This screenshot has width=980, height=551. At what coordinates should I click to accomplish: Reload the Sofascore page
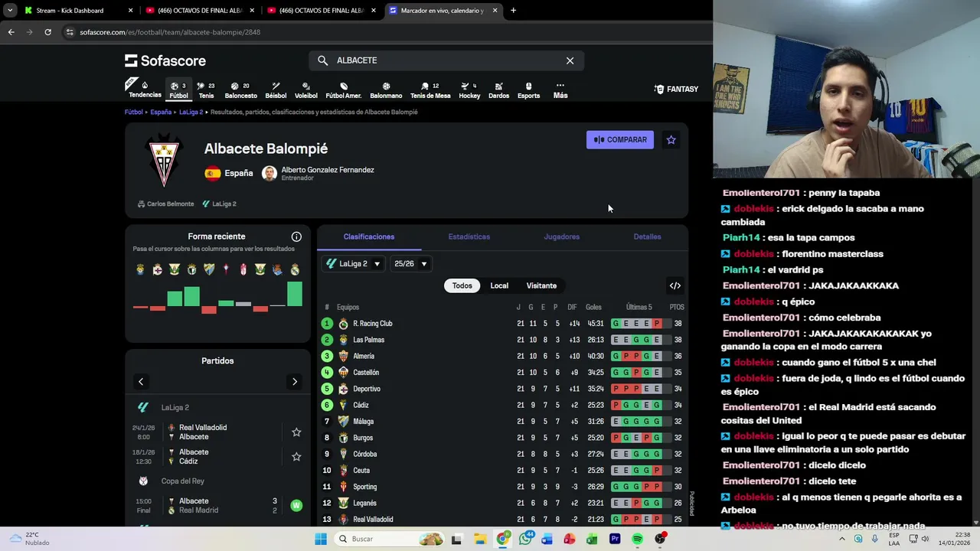47,32
